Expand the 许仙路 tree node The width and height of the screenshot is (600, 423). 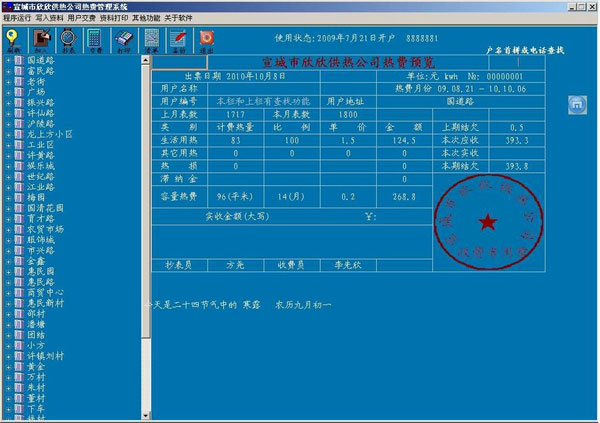point(8,113)
